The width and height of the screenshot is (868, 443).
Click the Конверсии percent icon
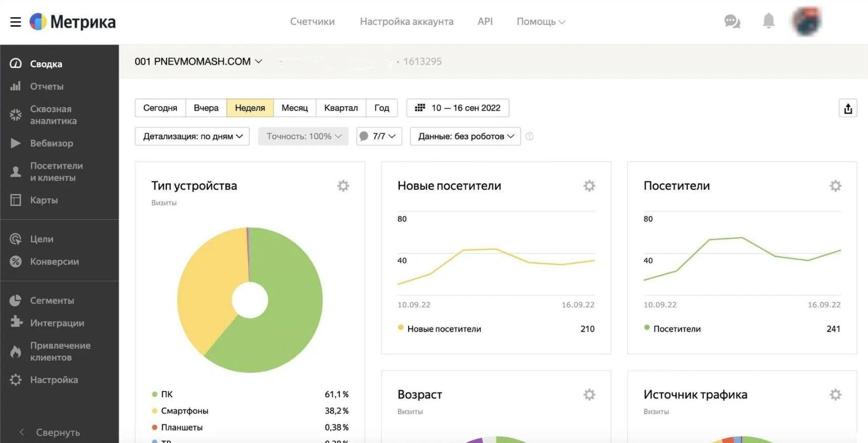16,262
